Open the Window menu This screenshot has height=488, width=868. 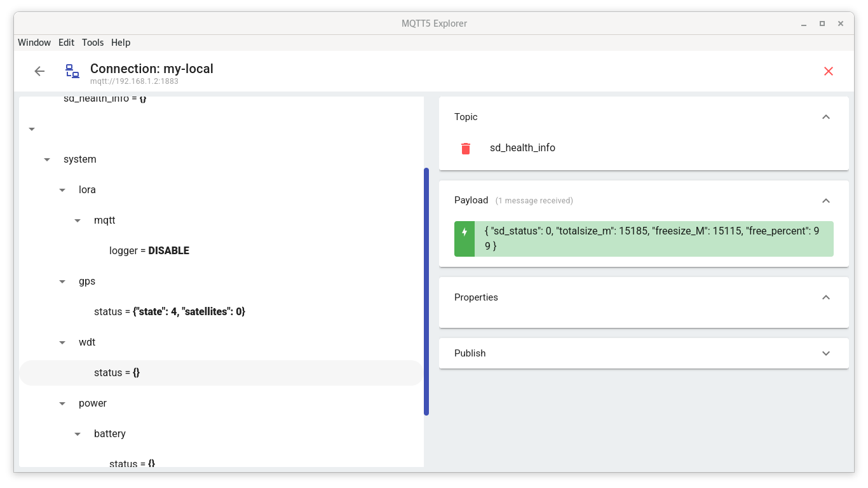coord(34,43)
